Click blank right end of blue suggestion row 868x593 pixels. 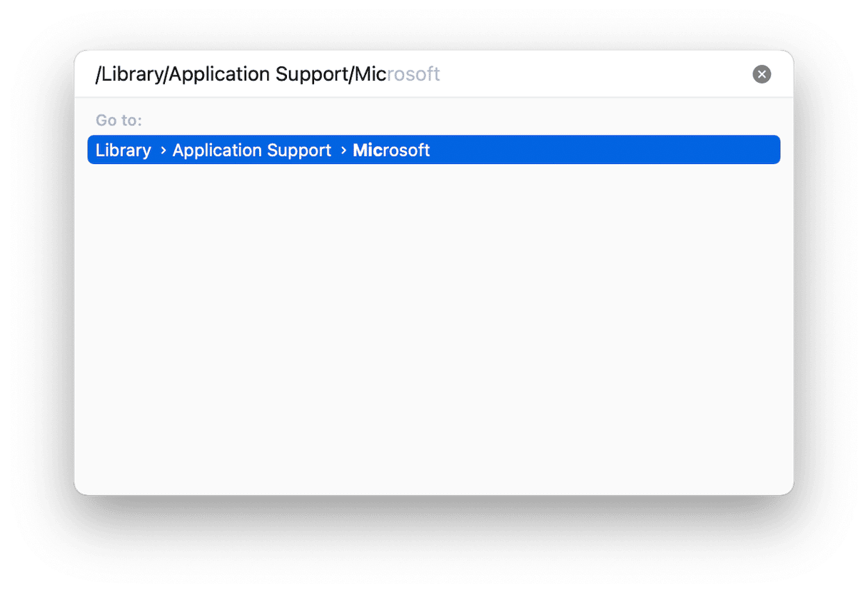click(607, 150)
